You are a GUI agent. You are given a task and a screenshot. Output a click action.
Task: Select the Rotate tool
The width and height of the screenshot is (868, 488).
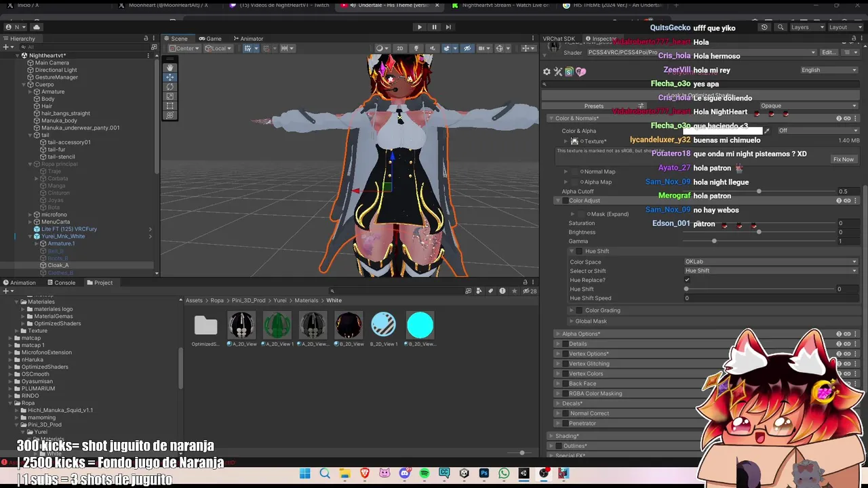(x=170, y=87)
